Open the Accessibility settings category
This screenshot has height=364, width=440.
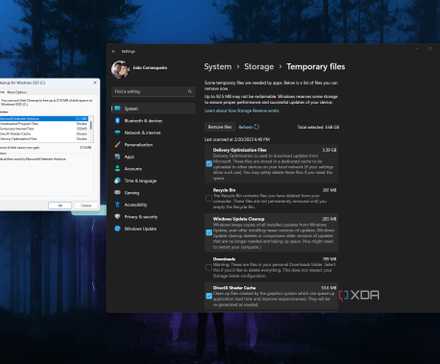click(153, 205)
